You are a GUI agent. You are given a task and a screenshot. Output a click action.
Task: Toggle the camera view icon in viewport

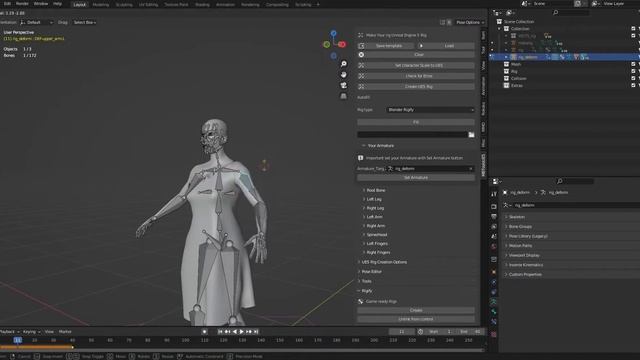point(344,85)
